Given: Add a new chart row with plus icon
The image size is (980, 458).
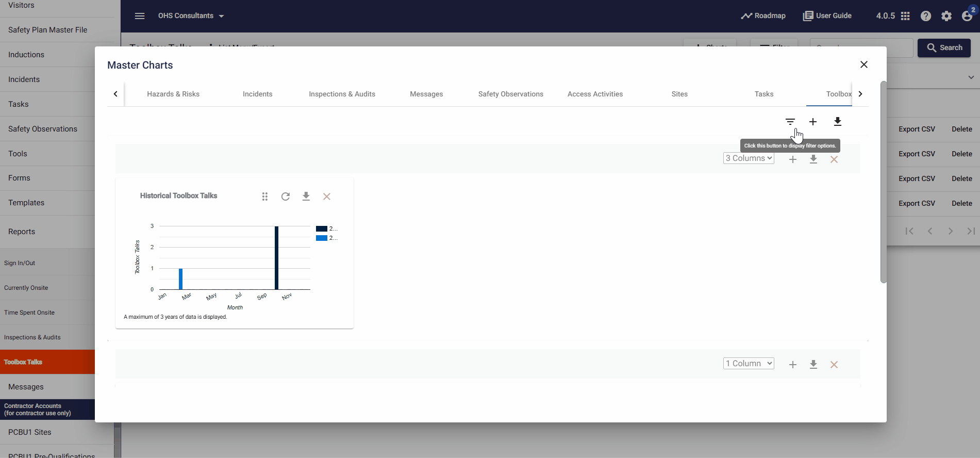Looking at the screenshot, I should (x=813, y=122).
